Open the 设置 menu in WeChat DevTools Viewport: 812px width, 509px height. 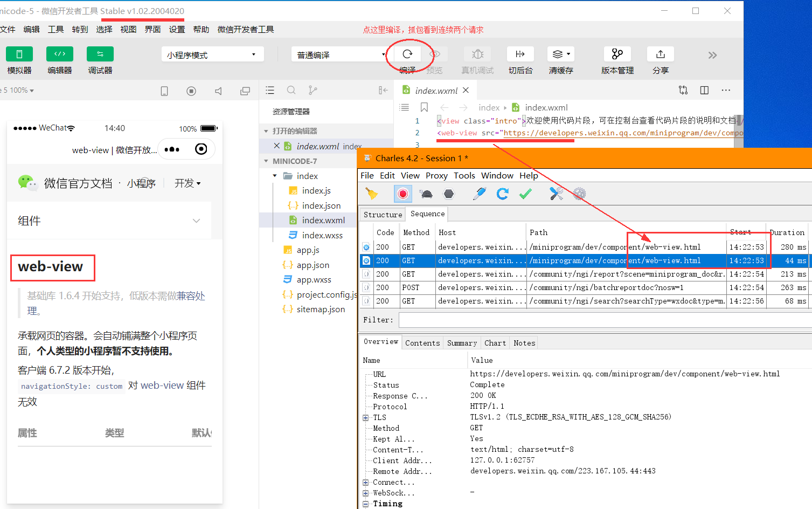pyautogui.click(x=177, y=29)
